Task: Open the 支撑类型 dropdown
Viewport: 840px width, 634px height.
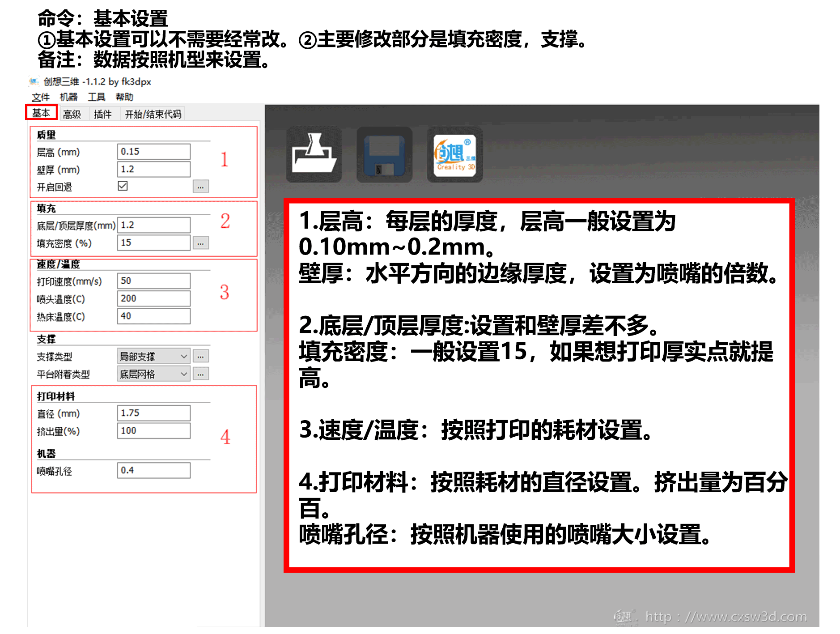Action: coord(153,356)
